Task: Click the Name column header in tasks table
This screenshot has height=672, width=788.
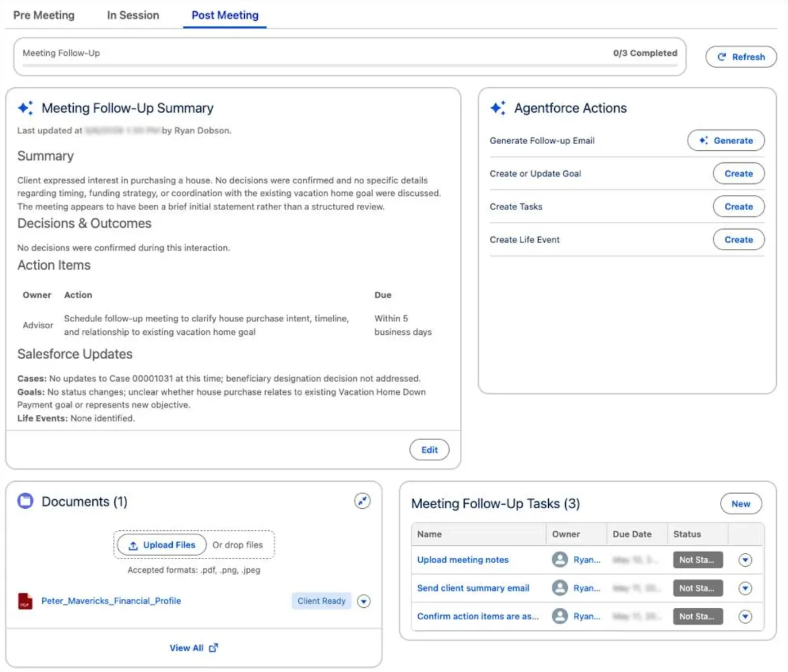Action: point(478,534)
